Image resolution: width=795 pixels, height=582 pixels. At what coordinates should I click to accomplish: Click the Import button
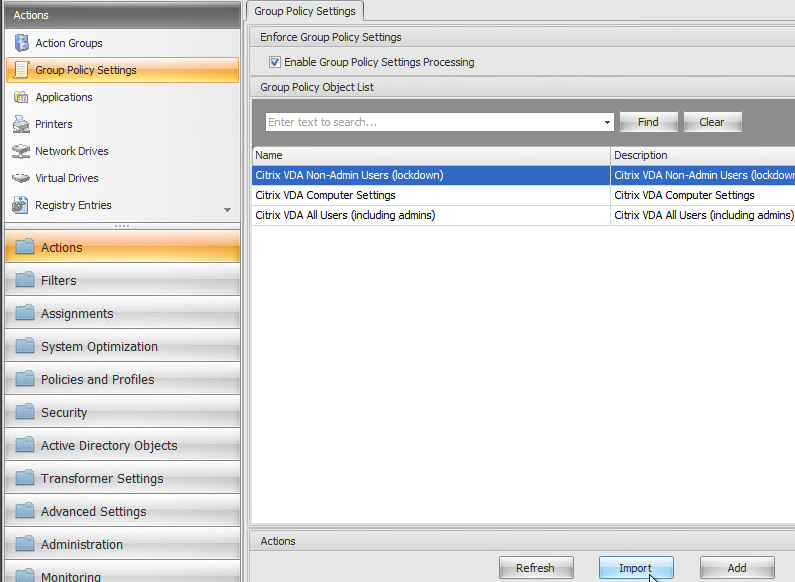(x=636, y=568)
